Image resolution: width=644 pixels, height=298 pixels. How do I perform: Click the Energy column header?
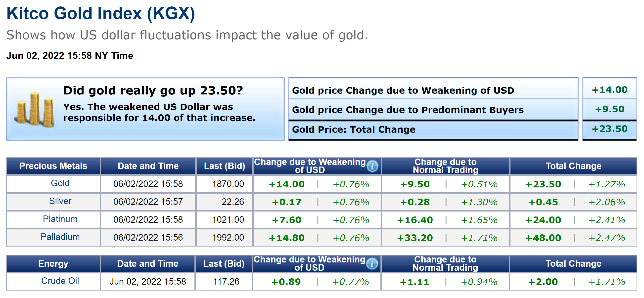[x=53, y=264]
